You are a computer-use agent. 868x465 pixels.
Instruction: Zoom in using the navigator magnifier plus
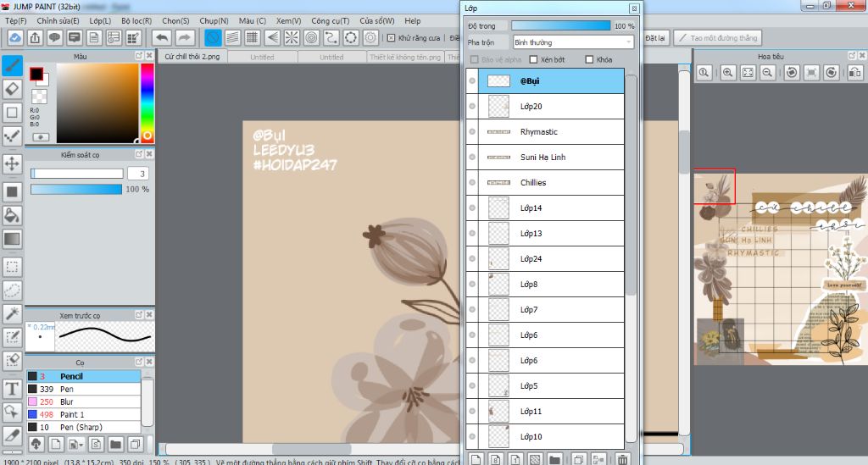[x=728, y=73]
